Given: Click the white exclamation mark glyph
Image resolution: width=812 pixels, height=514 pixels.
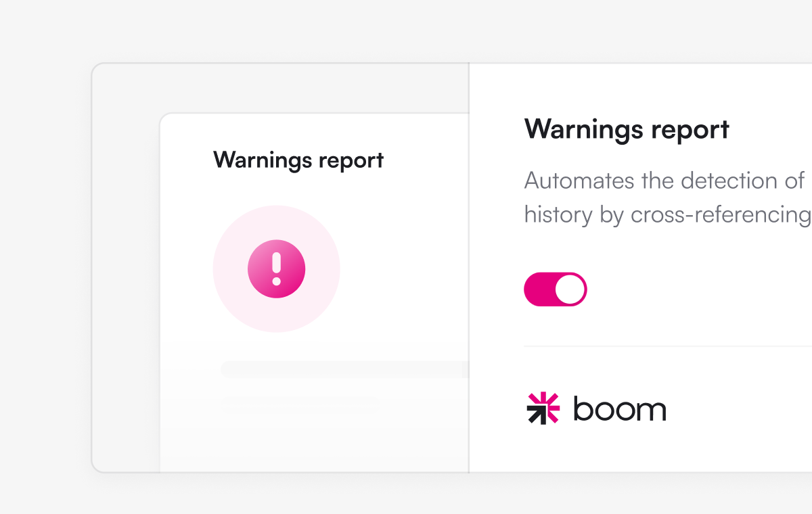Looking at the screenshot, I should (276, 268).
